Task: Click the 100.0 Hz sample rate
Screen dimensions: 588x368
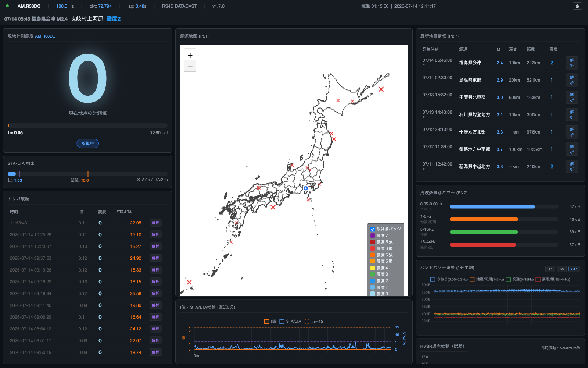Action: coord(65,6)
